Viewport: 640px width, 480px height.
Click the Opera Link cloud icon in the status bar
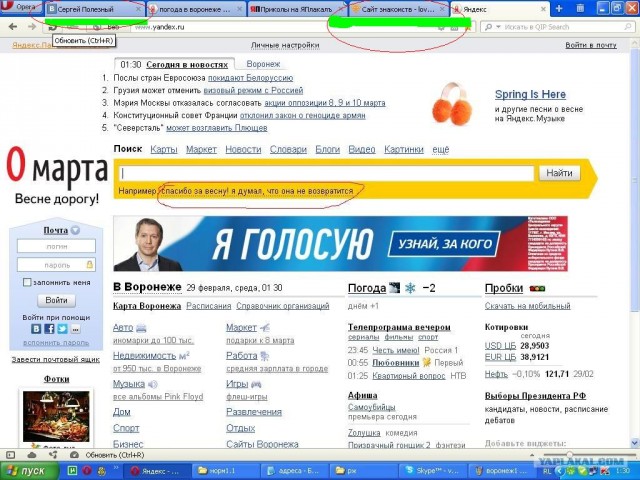click(x=32, y=455)
